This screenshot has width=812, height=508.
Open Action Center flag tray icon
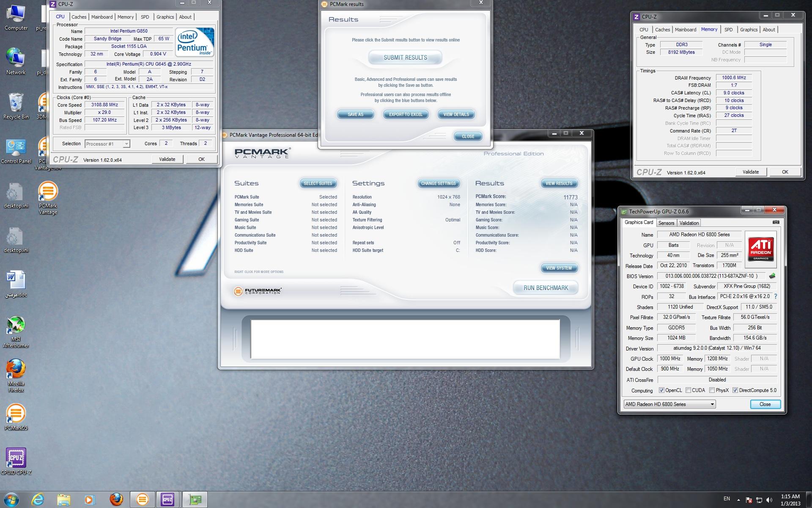(x=749, y=500)
